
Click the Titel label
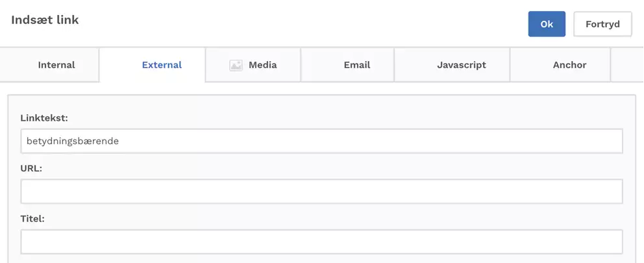click(x=32, y=219)
